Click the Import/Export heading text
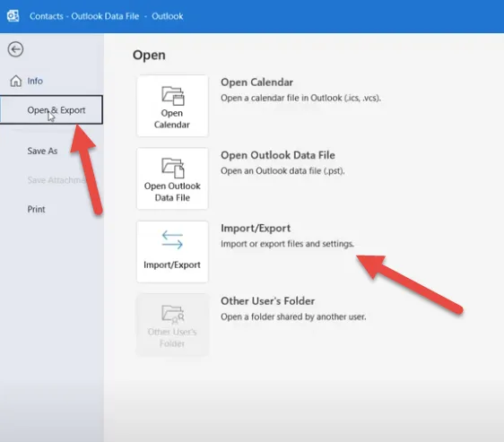Viewport: 504px width, 442px height. pyautogui.click(x=256, y=229)
